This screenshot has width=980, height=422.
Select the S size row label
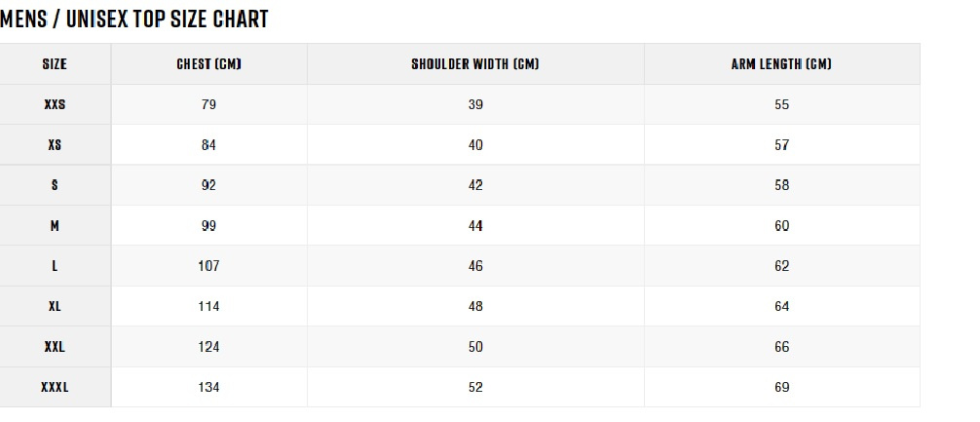(55, 185)
